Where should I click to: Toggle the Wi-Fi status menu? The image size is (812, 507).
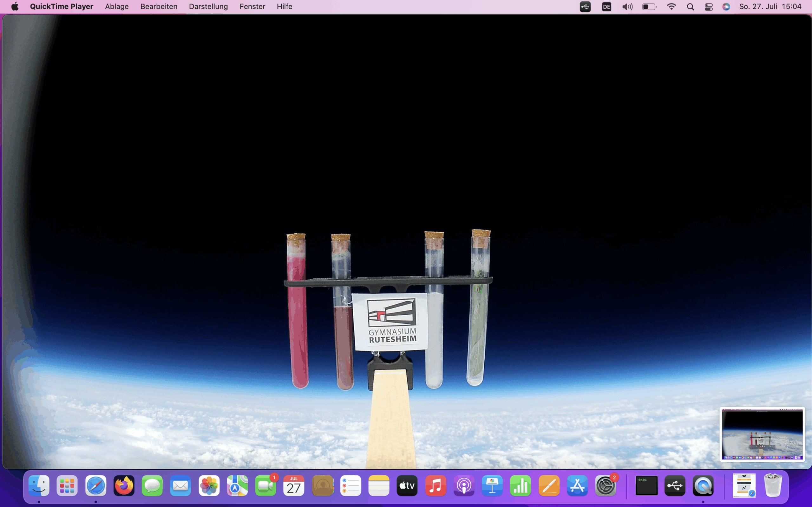click(x=671, y=7)
